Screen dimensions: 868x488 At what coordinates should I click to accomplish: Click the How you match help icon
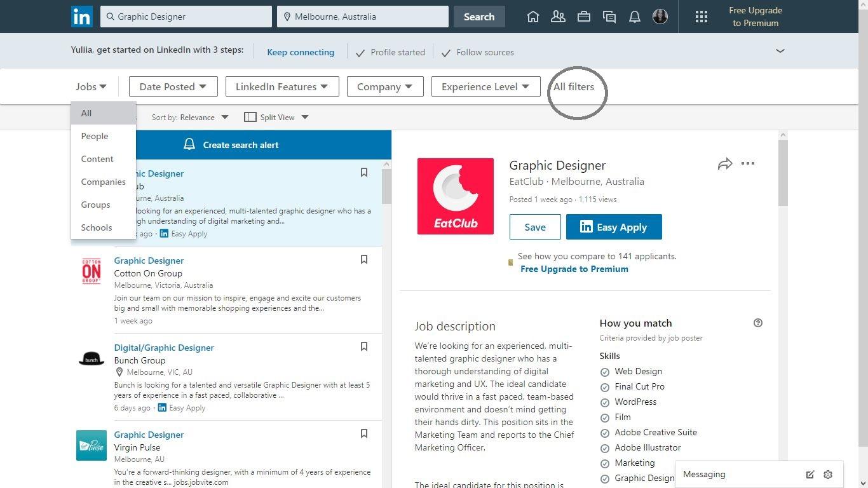757,323
